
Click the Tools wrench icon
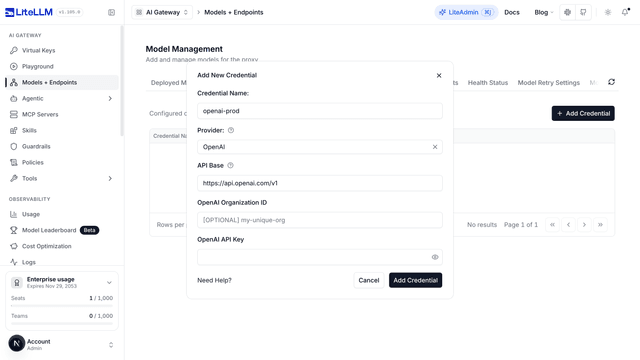[x=14, y=178]
